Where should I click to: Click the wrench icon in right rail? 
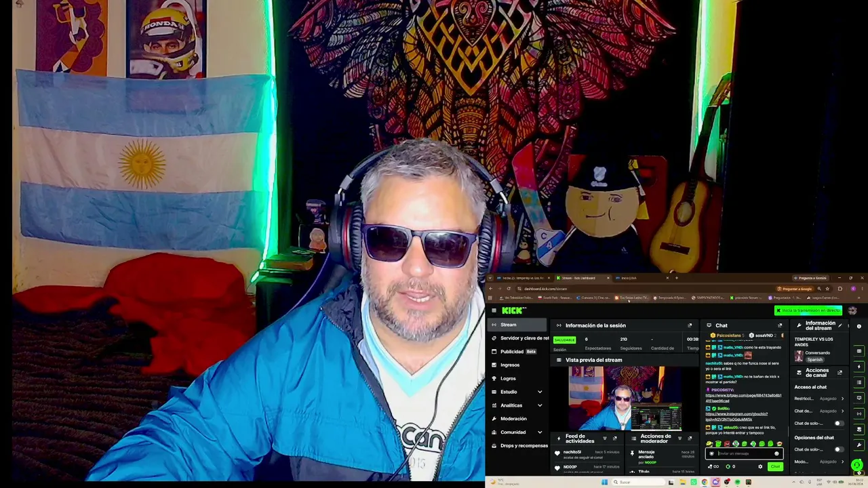[859, 445]
